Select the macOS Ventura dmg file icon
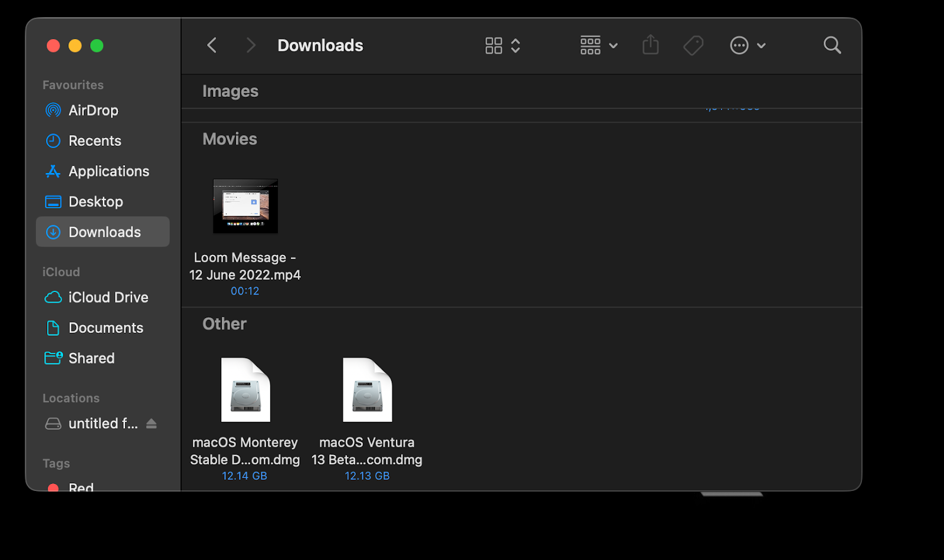Image resolution: width=944 pixels, height=560 pixels. click(368, 390)
